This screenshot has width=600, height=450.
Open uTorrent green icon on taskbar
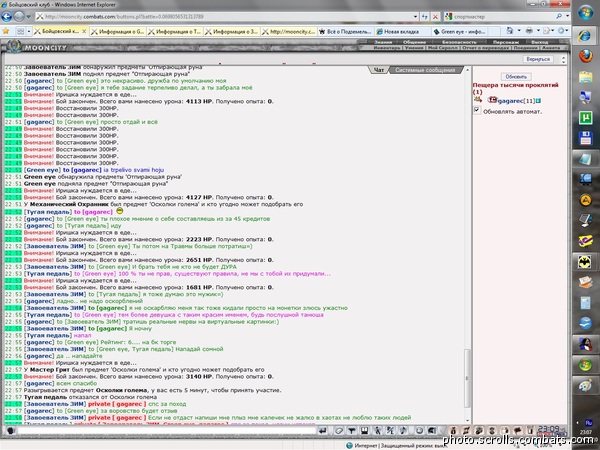(585, 117)
